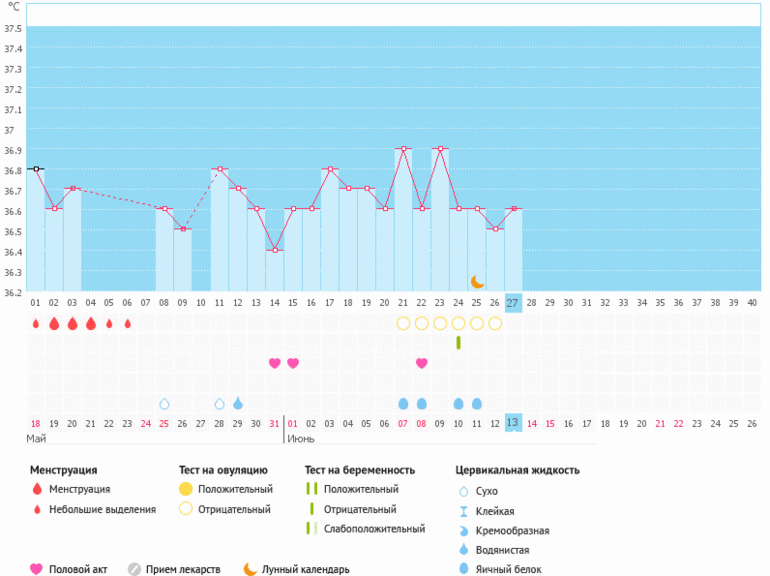The image size is (770, 576).
Task: Click the negative pregnancy test mark on day 24
Action: point(458,343)
